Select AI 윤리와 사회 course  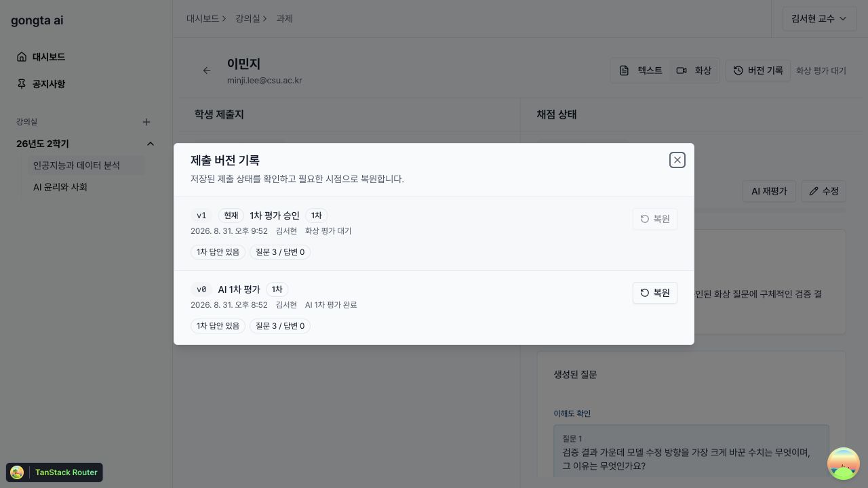pyautogui.click(x=86, y=187)
